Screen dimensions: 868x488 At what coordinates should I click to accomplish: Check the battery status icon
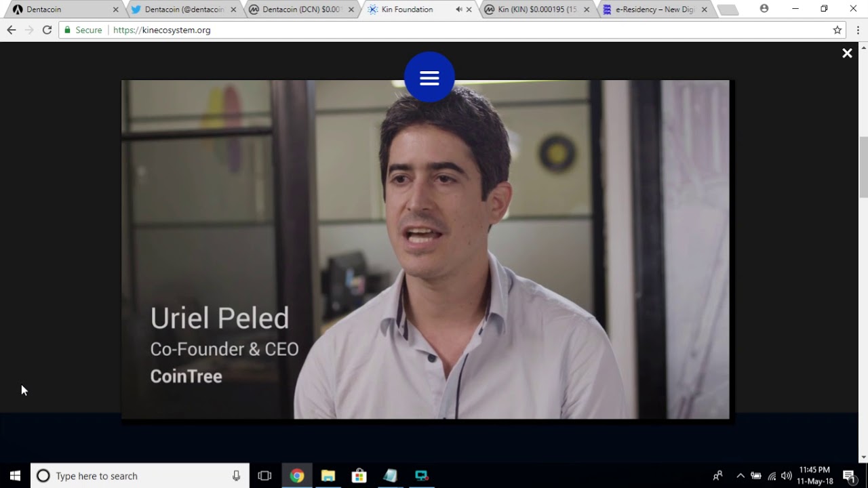pyautogui.click(x=755, y=476)
